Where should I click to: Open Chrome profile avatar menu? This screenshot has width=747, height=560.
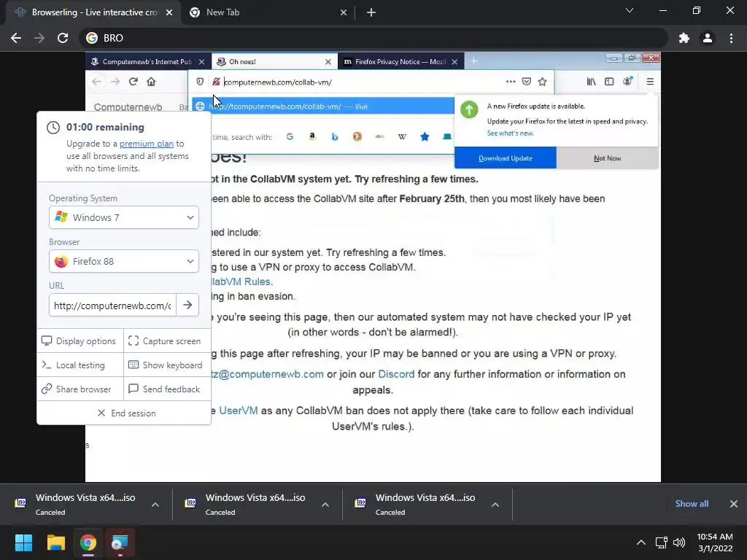pos(708,38)
